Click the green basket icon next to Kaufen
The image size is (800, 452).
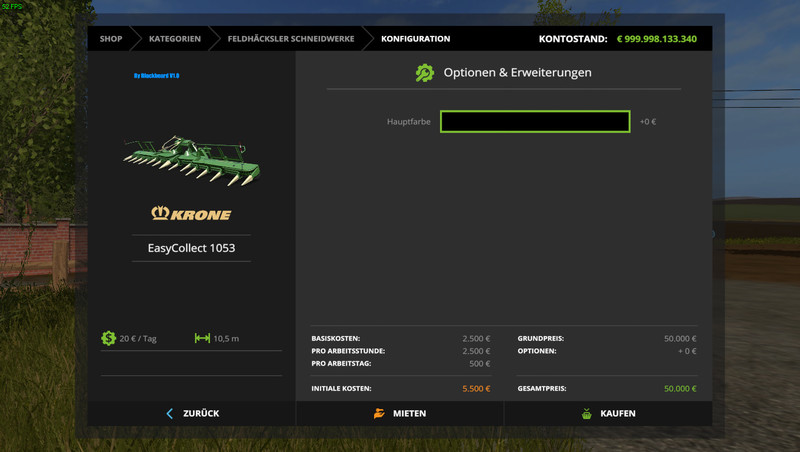tap(586, 413)
